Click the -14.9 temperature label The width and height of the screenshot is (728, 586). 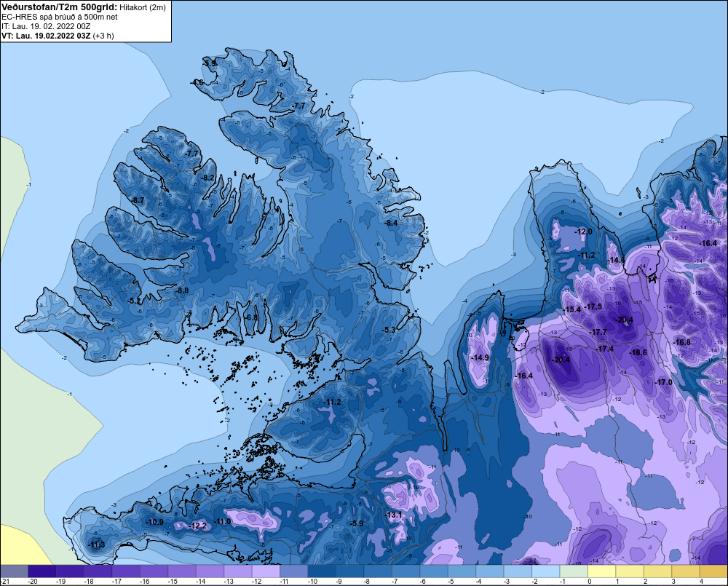480,357
